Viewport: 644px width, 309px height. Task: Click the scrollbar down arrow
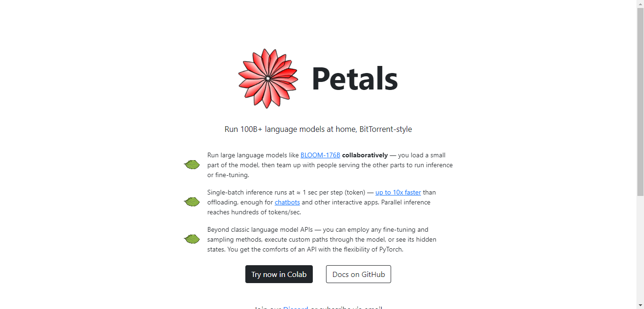tap(640, 305)
